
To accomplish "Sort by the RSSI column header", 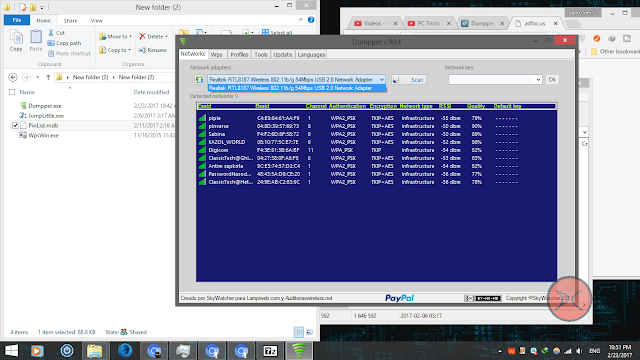I will (444, 106).
